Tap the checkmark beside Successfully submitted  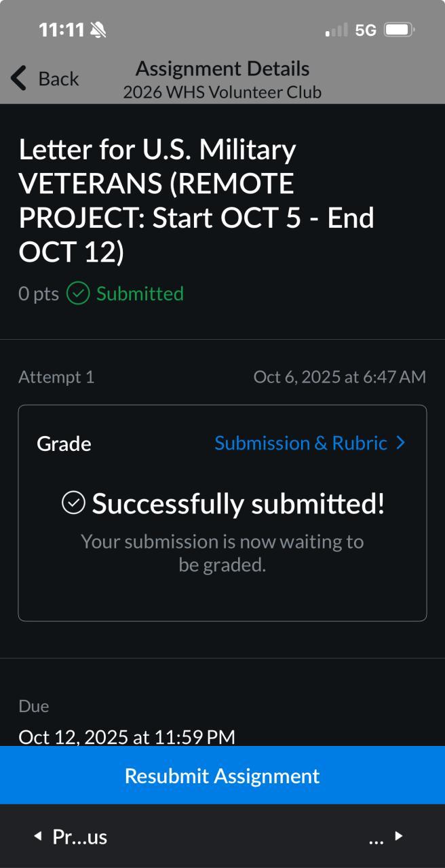point(73,503)
